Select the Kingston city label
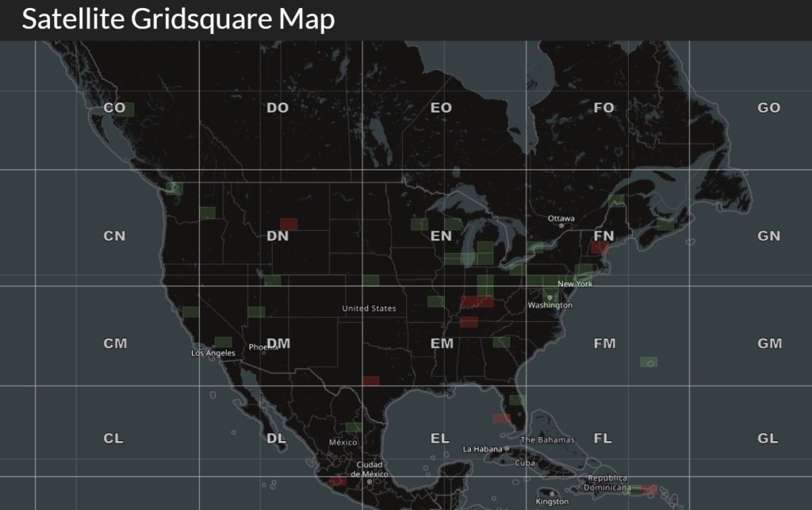This screenshot has height=510, width=812. [x=552, y=501]
